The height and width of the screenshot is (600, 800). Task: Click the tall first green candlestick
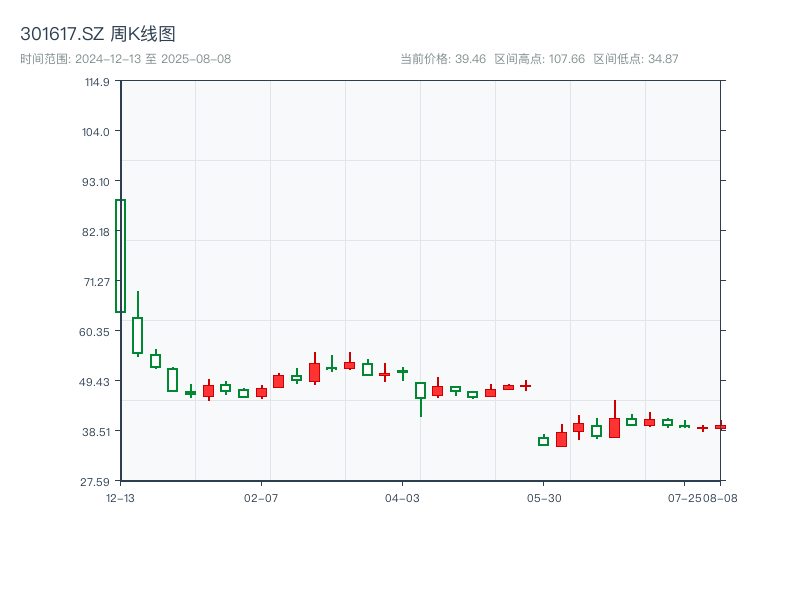120,256
